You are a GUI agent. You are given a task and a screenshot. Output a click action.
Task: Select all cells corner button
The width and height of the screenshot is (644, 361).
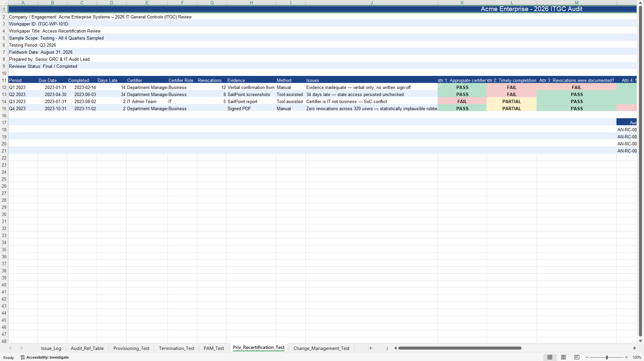[x=4, y=3]
